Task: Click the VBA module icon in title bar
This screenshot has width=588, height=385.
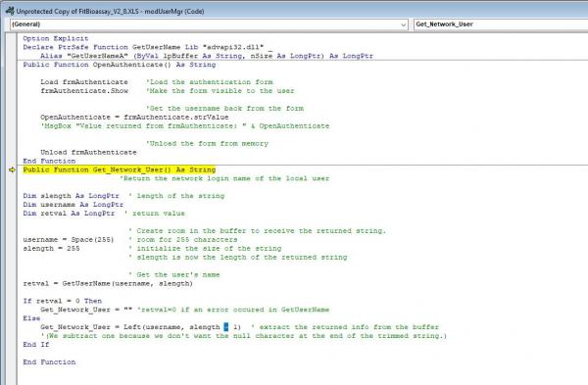Action: (10, 11)
